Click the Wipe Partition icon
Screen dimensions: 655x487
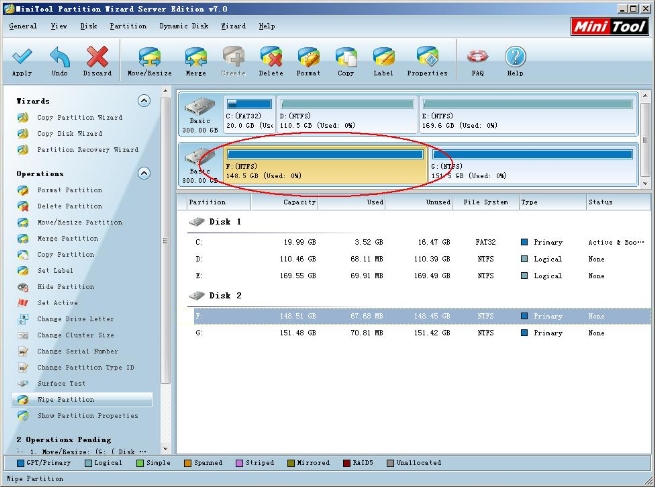[x=23, y=400]
